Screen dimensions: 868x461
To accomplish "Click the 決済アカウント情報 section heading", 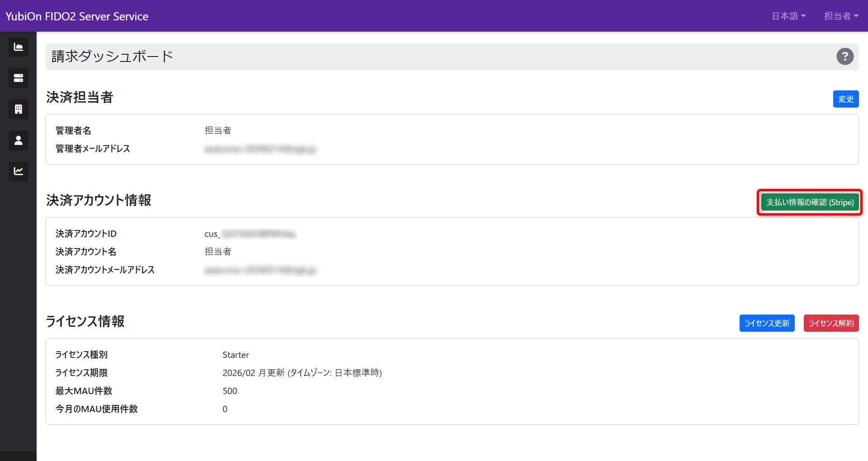I will coord(99,201).
